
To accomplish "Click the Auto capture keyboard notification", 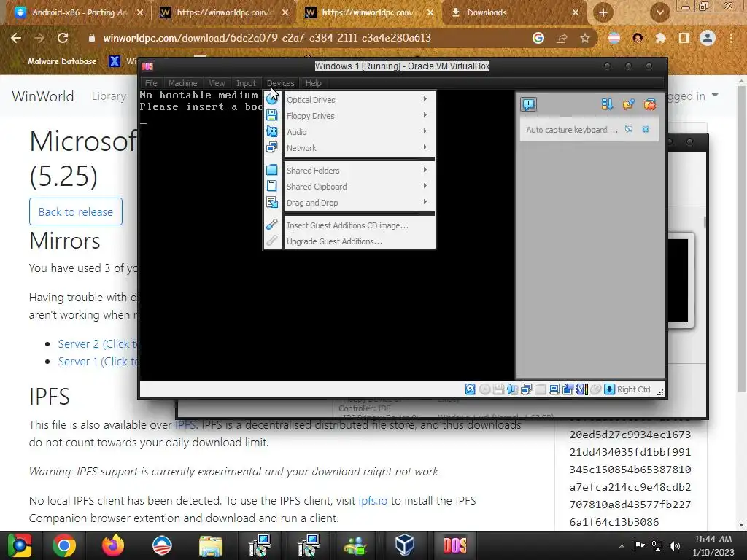I will click(572, 130).
